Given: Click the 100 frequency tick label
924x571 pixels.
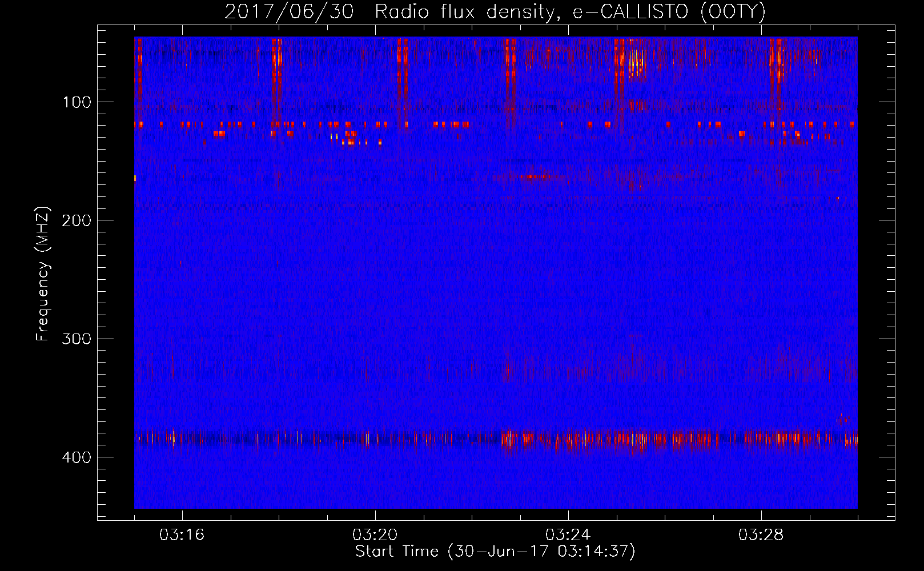Looking at the screenshot, I should (77, 102).
